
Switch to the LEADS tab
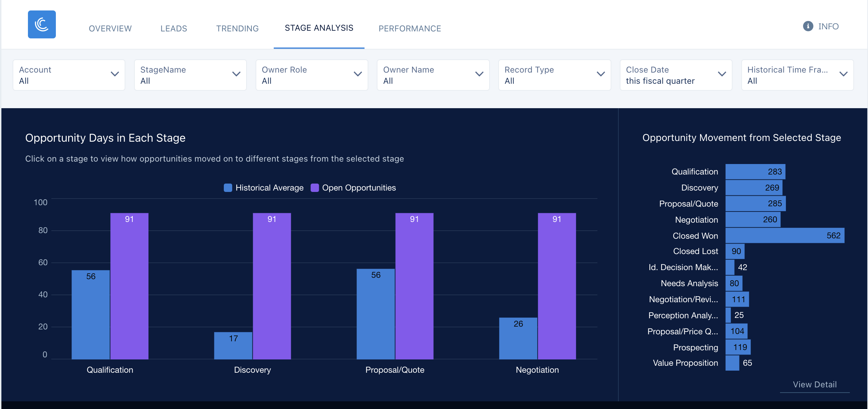click(174, 28)
